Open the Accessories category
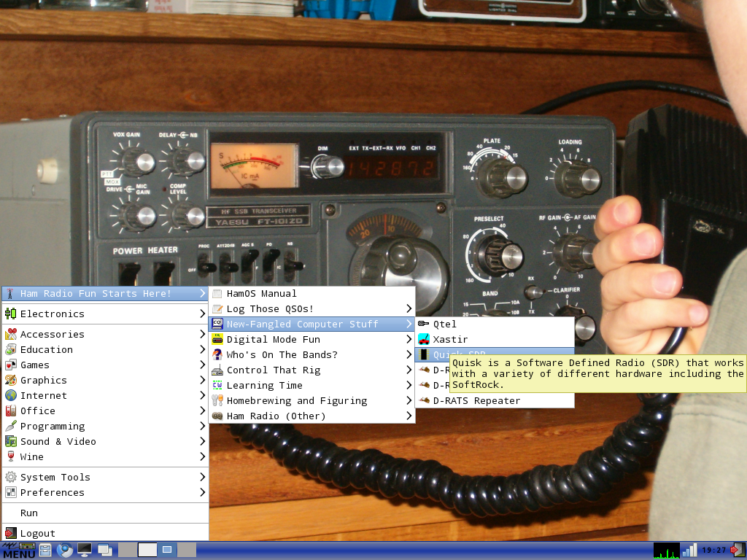 (105, 334)
